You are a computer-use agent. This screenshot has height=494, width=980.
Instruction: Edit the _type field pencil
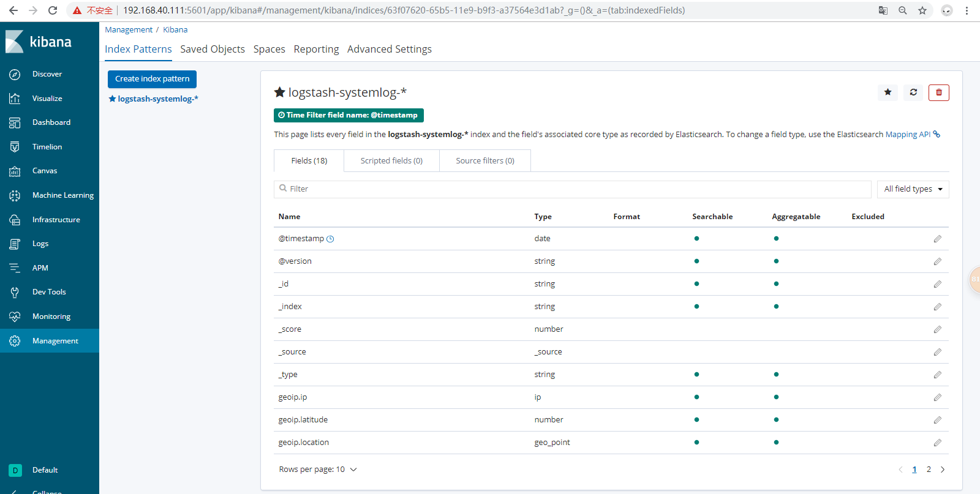[937, 375]
